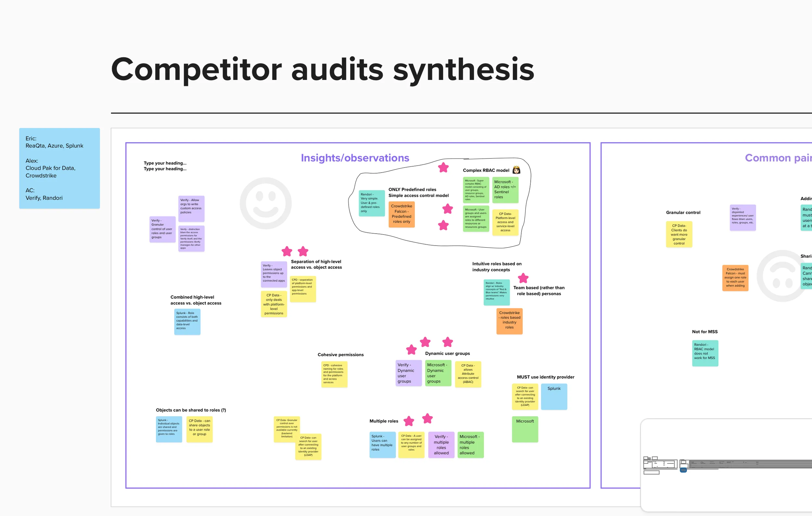
Task: Select Objects can be shared to roles heading
Action: pos(191,410)
